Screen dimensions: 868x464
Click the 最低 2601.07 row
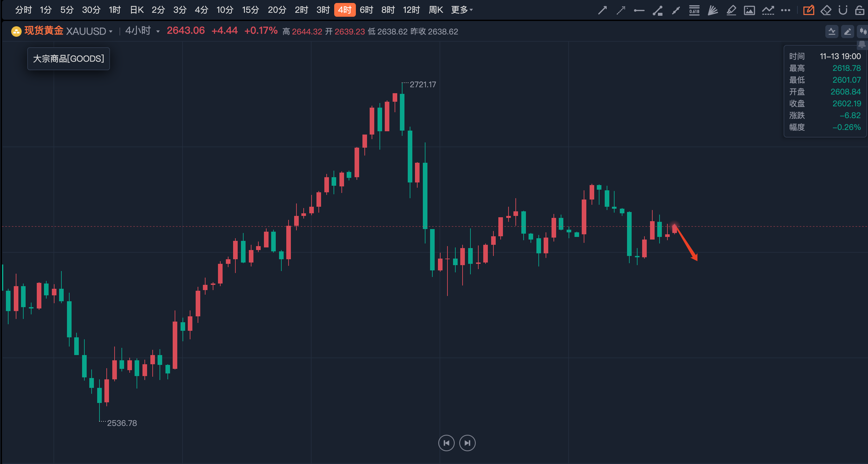pyautogui.click(x=825, y=80)
